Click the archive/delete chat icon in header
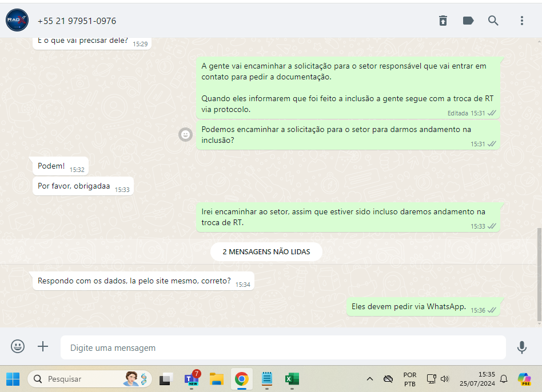 pyautogui.click(x=443, y=21)
